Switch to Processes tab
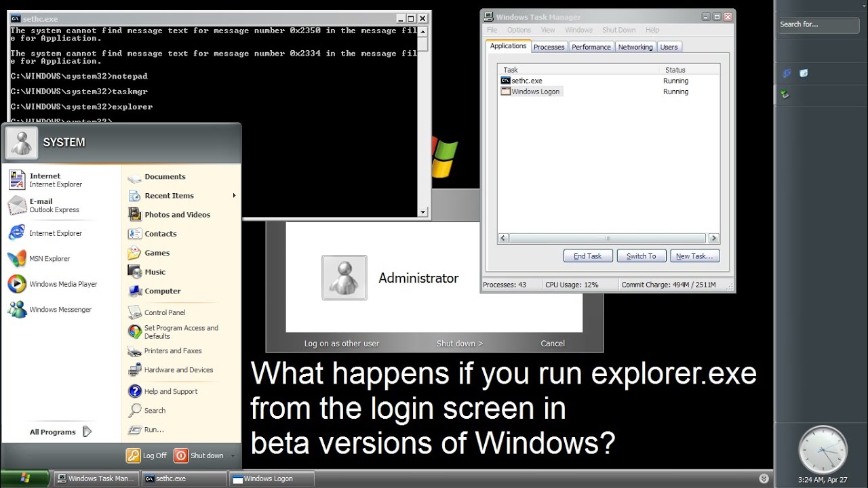868x488 pixels. 549,47
